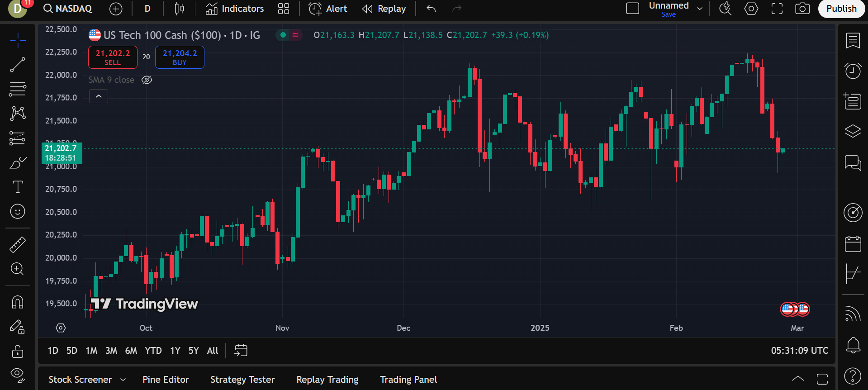Screen dimensions: 868x390
Task: Set range to 1D
Action: point(53,351)
